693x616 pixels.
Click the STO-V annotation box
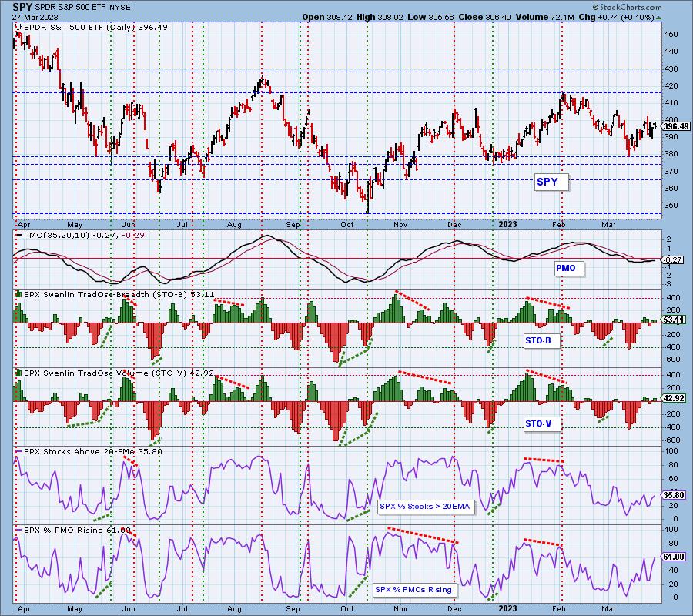(541, 423)
